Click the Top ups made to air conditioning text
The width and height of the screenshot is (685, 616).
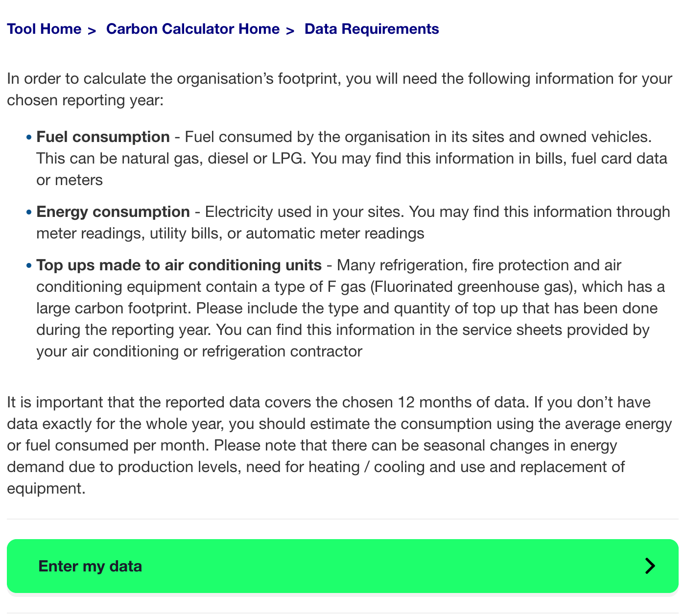click(178, 265)
